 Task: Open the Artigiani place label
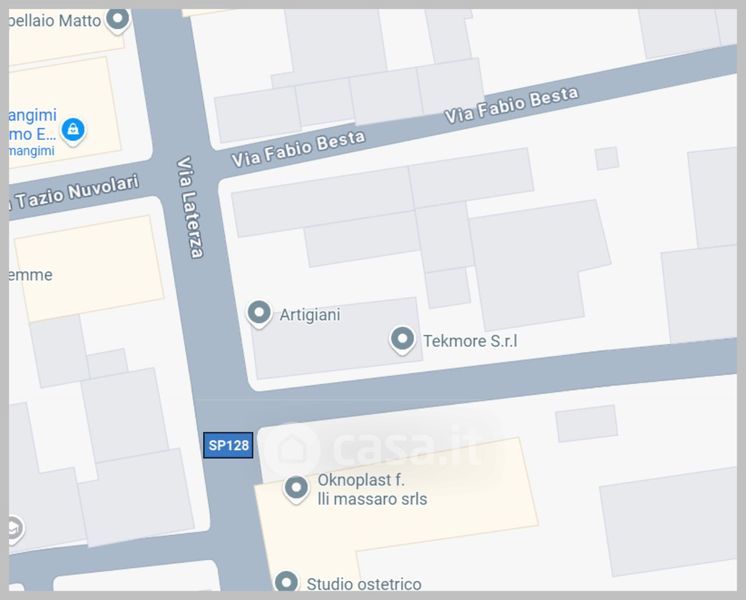point(310,315)
